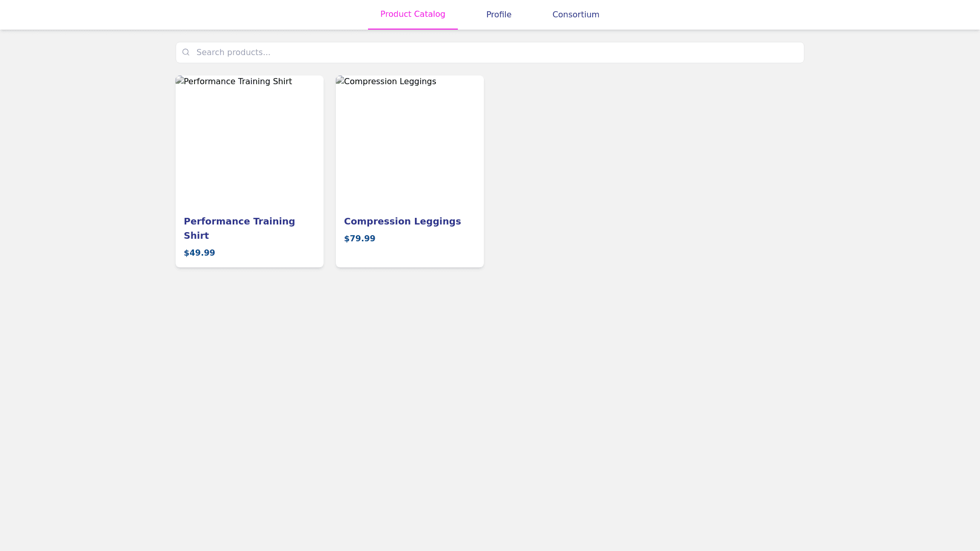Click the bottom padding of the Compression Leggings card
This screenshot has height=551, width=980.
pos(409,258)
